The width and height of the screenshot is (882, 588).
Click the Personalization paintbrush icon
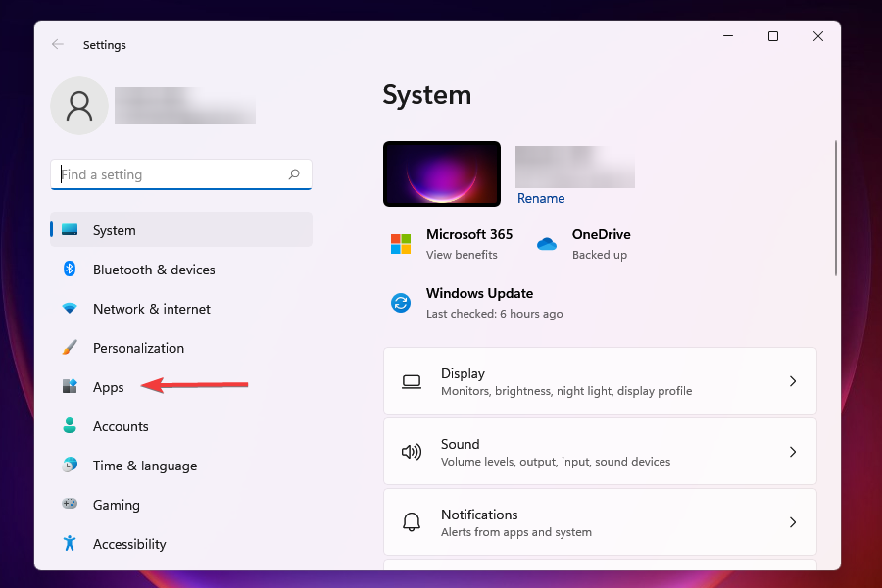pos(70,347)
